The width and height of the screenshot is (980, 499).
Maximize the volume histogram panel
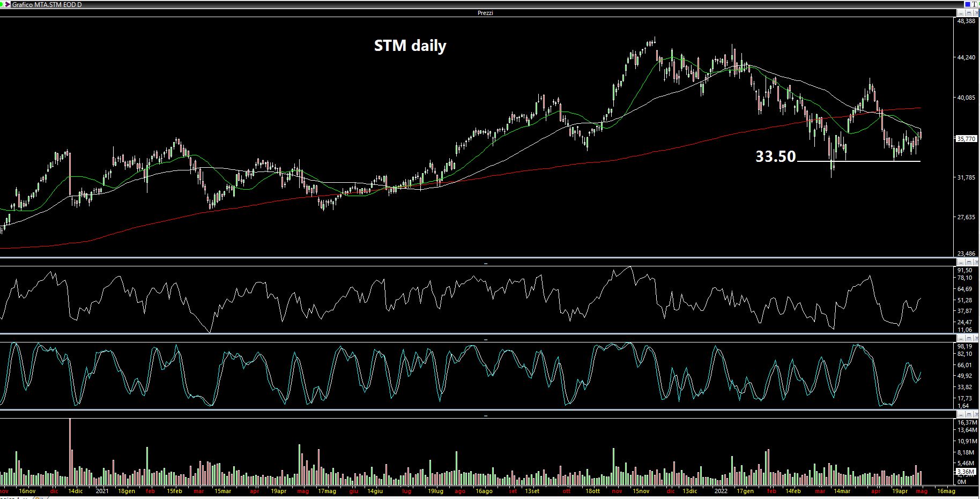tap(969, 414)
